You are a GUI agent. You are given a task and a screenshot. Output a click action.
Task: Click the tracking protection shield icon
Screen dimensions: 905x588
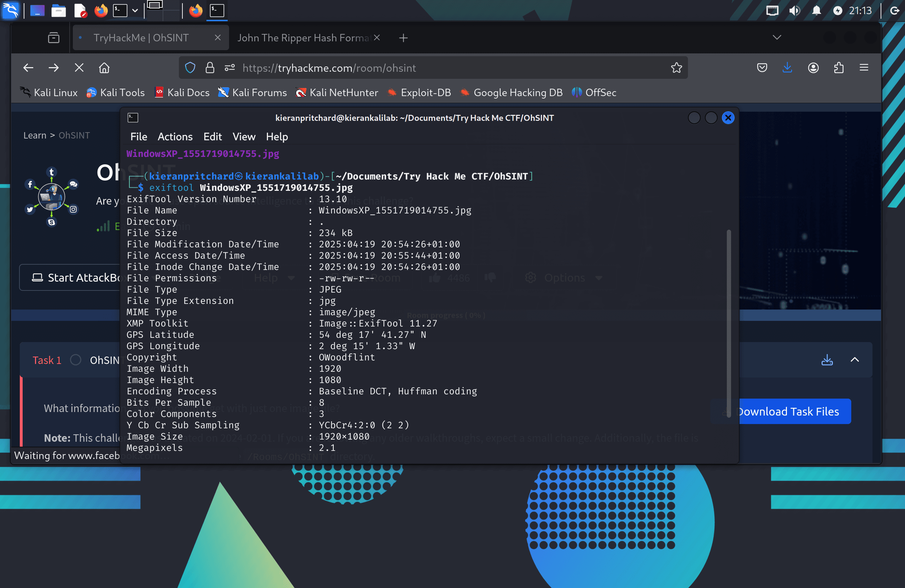coord(190,67)
